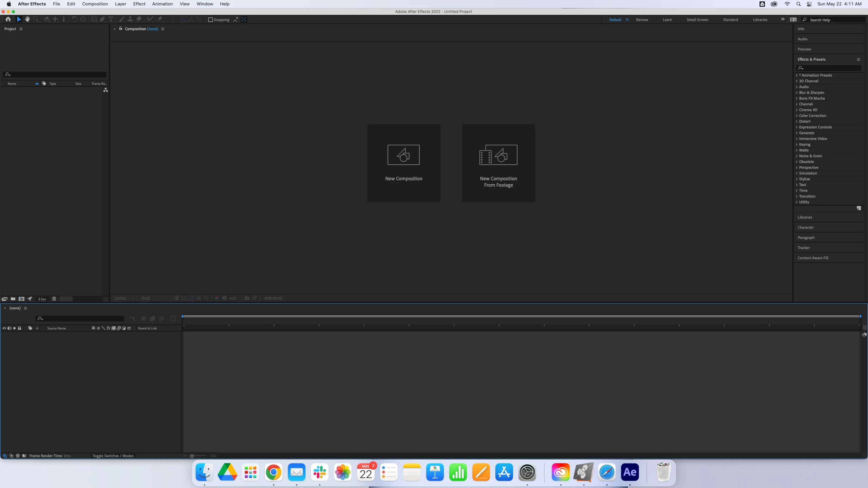Select the Rectangle shape tool

point(94,19)
